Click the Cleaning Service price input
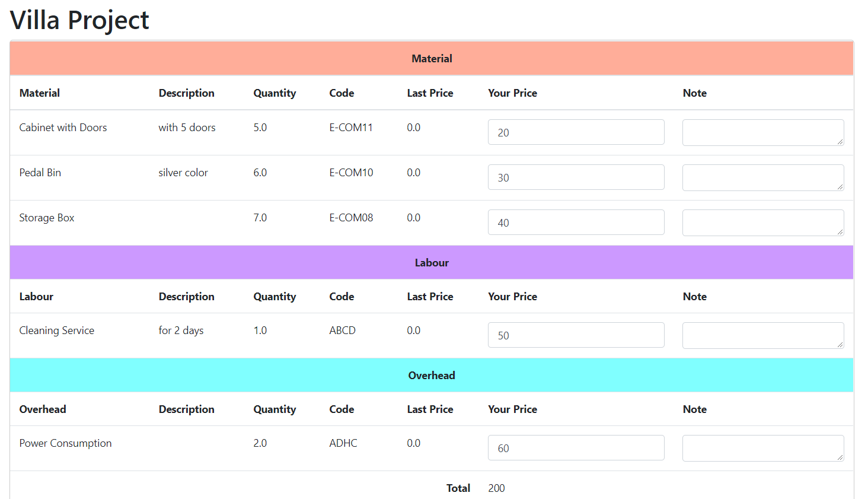 tap(576, 335)
